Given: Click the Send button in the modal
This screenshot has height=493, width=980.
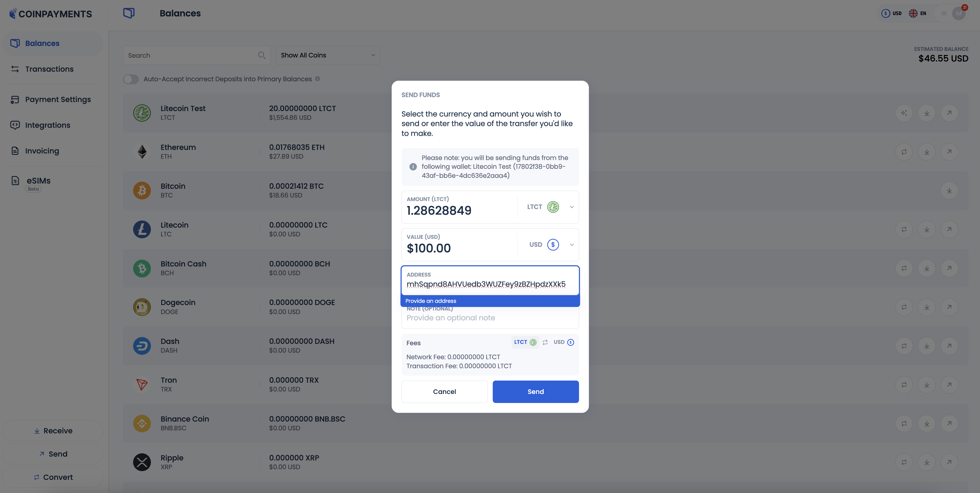Looking at the screenshot, I should point(535,391).
